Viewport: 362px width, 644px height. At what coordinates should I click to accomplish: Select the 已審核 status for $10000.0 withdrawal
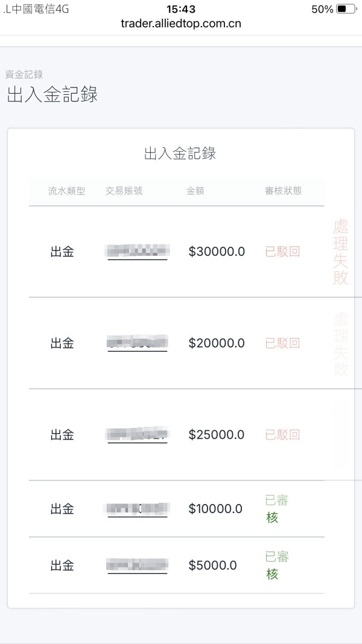[x=276, y=509]
